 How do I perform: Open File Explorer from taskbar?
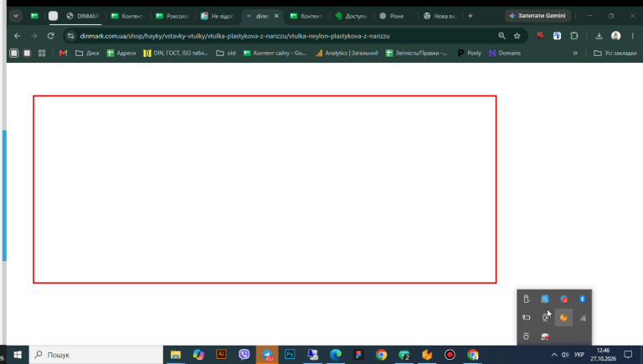pyautogui.click(x=176, y=355)
